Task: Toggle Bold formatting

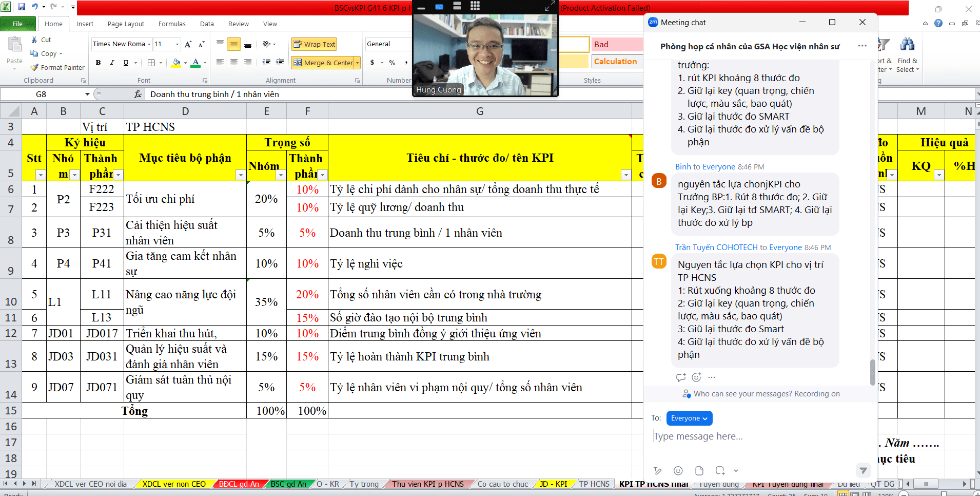Action: pyautogui.click(x=98, y=63)
